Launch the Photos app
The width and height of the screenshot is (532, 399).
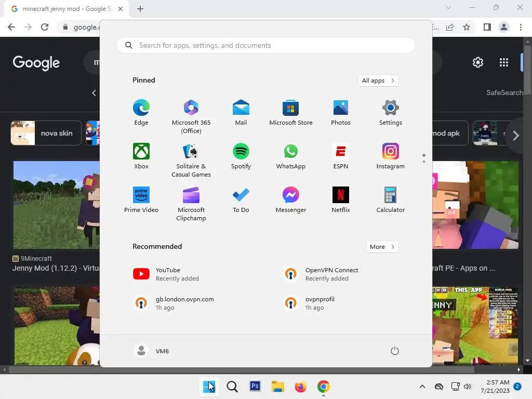(341, 113)
